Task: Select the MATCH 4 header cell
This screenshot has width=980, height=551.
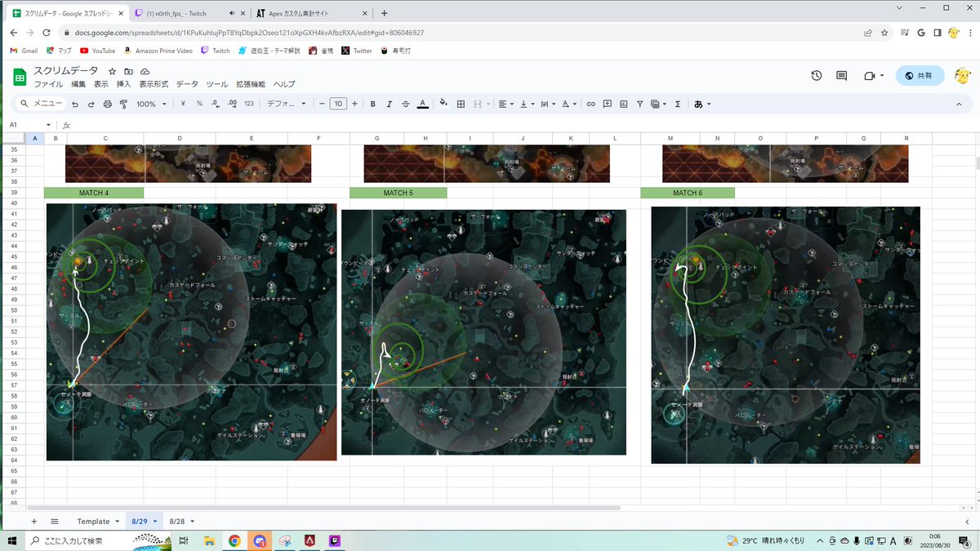Action: click(94, 193)
